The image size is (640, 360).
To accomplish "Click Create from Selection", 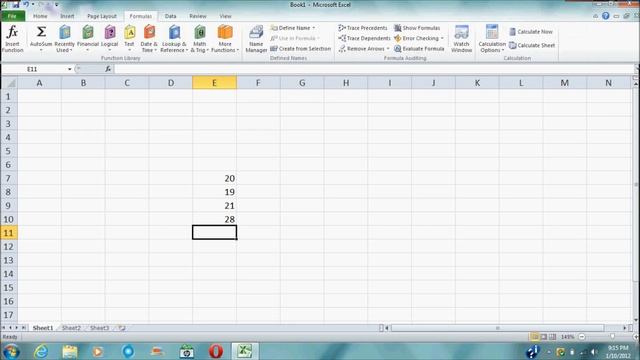I will 300,49.
